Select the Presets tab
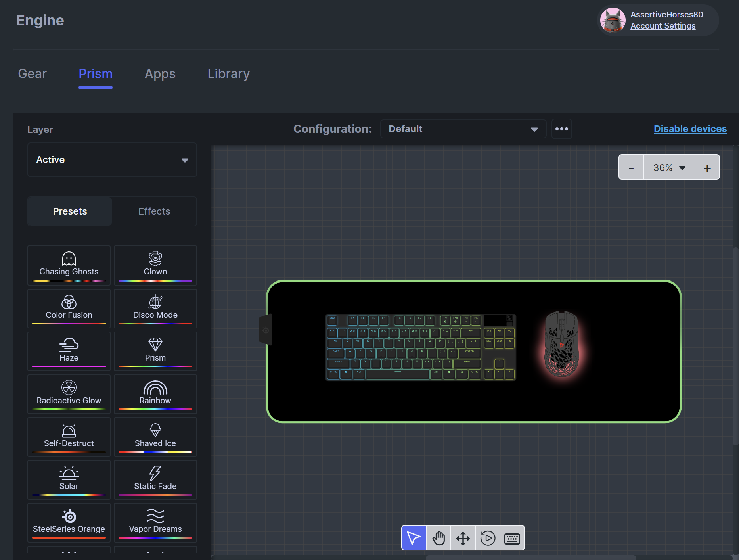Viewport: 739px width, 560px height. [x=70, y=211]
